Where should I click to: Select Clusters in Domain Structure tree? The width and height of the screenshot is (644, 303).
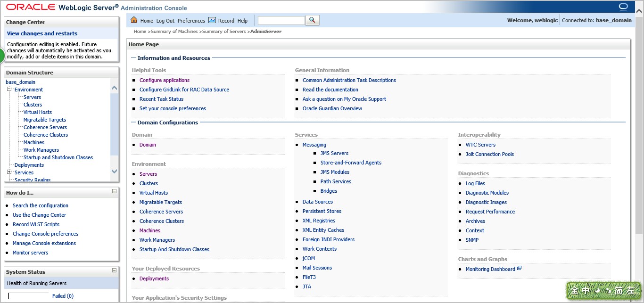[33, 105]
